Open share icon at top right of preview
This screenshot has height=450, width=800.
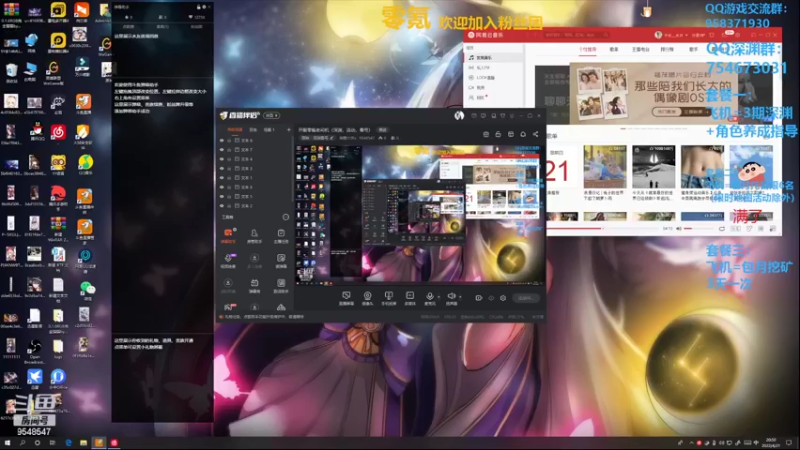535,134
